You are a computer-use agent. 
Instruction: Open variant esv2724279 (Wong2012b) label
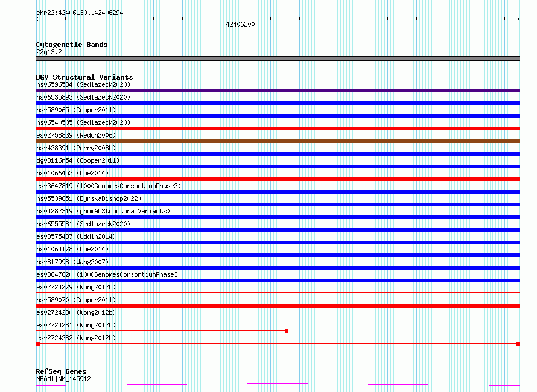[76, 287]
